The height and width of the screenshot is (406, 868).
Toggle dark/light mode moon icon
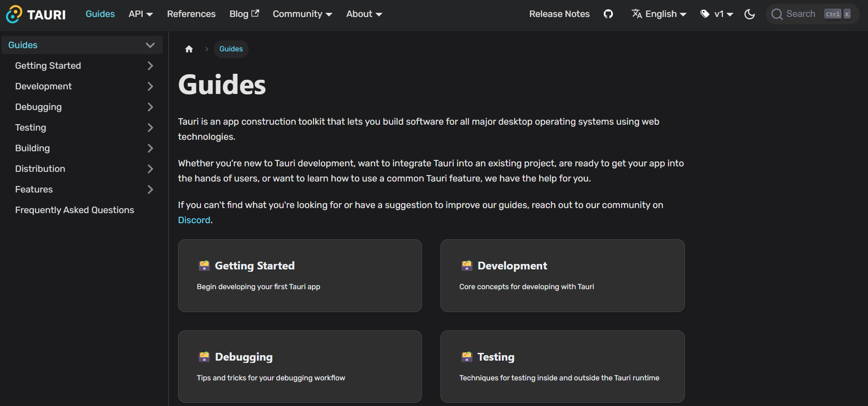750,14
